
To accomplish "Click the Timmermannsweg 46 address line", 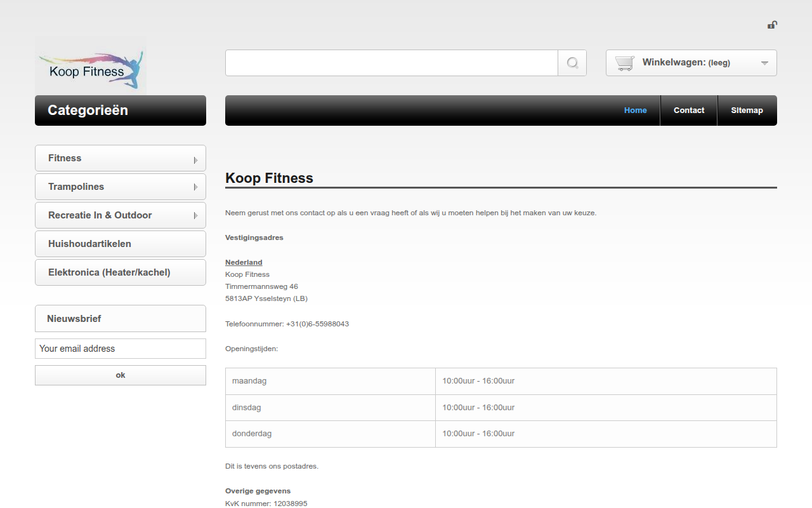I will click(261, 286).
